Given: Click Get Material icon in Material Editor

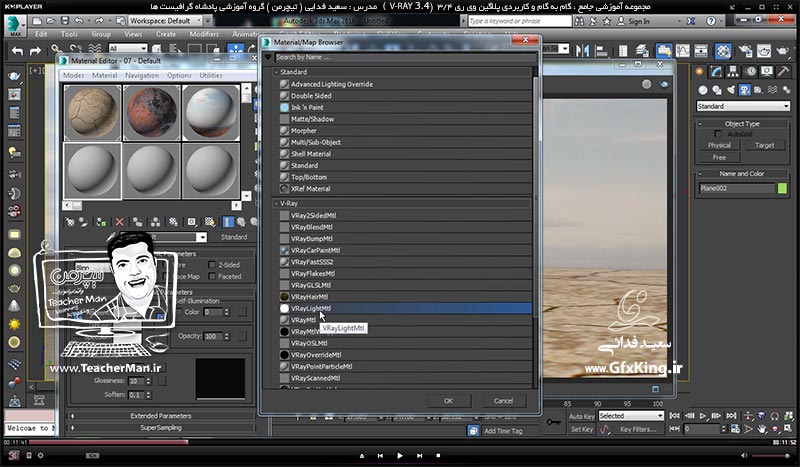Looking at the screenshot, I should (x=70, y=222).
